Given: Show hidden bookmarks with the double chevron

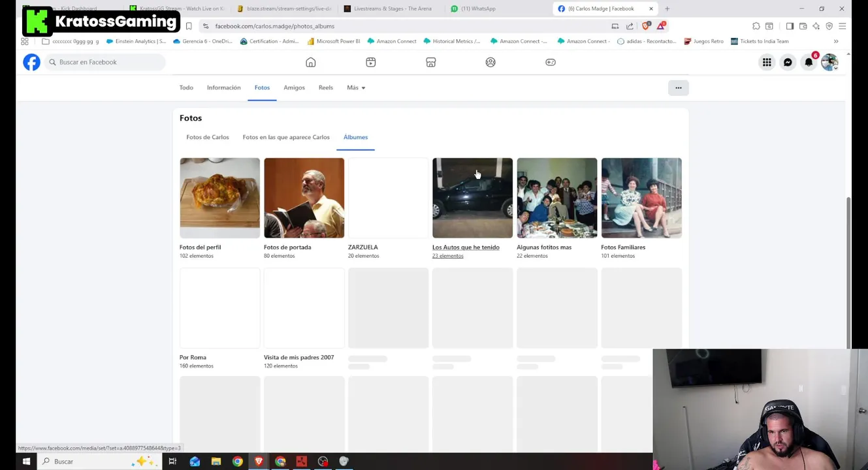Looking at the screenshot, I should 836,41.
